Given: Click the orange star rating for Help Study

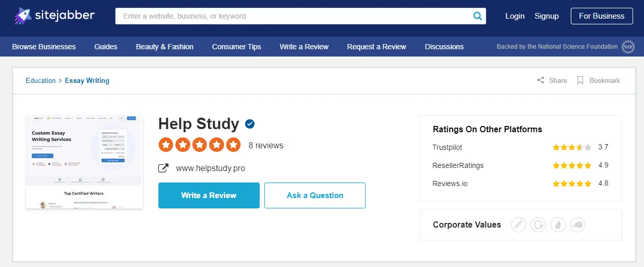Looking at the screenshot, I should coord(199,145).
